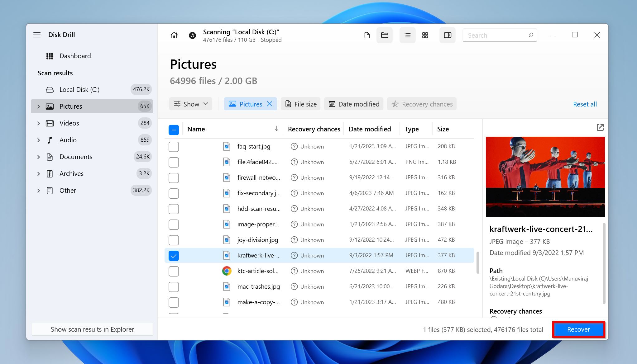Select the Pictures filter tab
Screen dimensions: 637x364
[249, 104]
